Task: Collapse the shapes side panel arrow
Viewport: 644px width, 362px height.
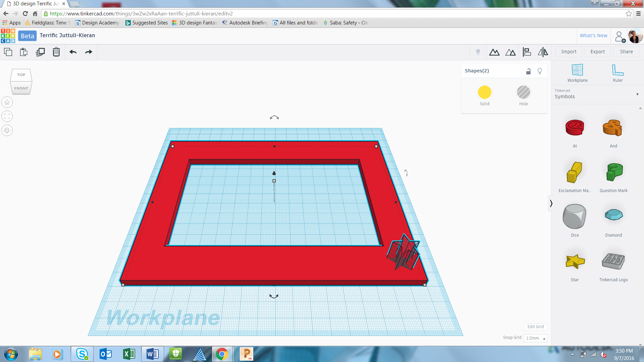Action: 551,203
